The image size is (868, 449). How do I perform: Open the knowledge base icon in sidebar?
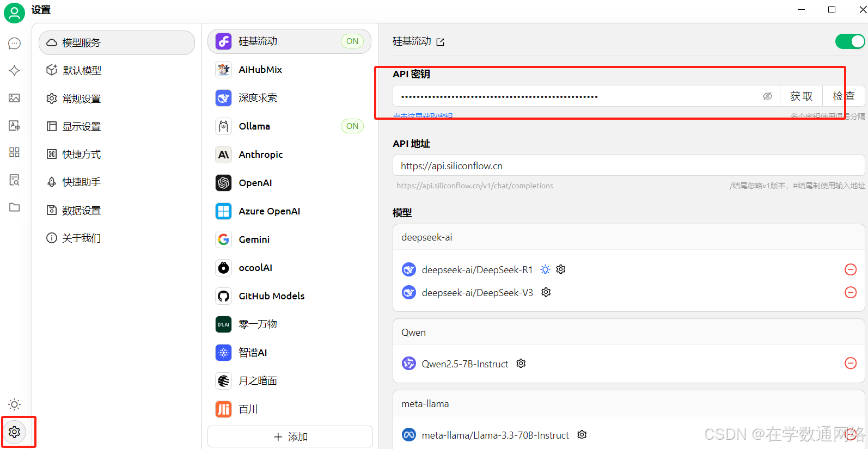point(15,180)
